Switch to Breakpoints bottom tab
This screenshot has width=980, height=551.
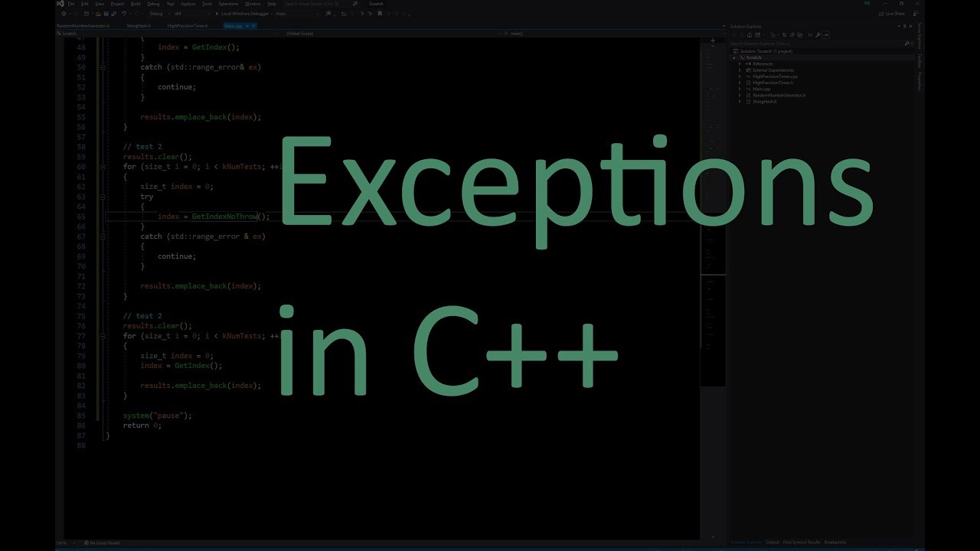point(835,542)
